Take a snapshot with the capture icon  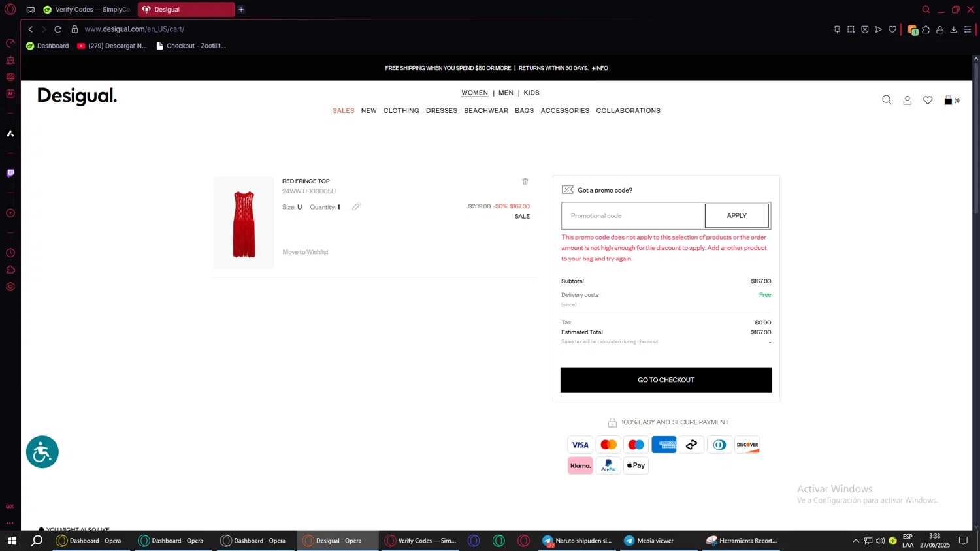851,29
